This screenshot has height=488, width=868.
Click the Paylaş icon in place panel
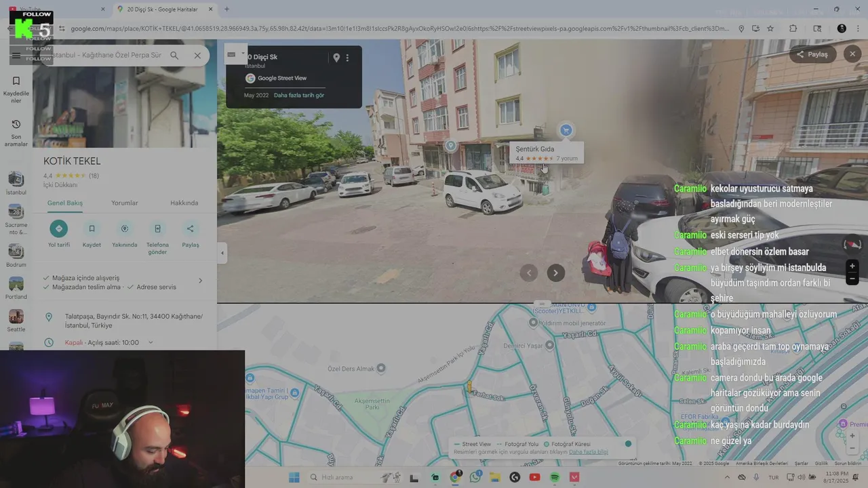tap(191, 228)
